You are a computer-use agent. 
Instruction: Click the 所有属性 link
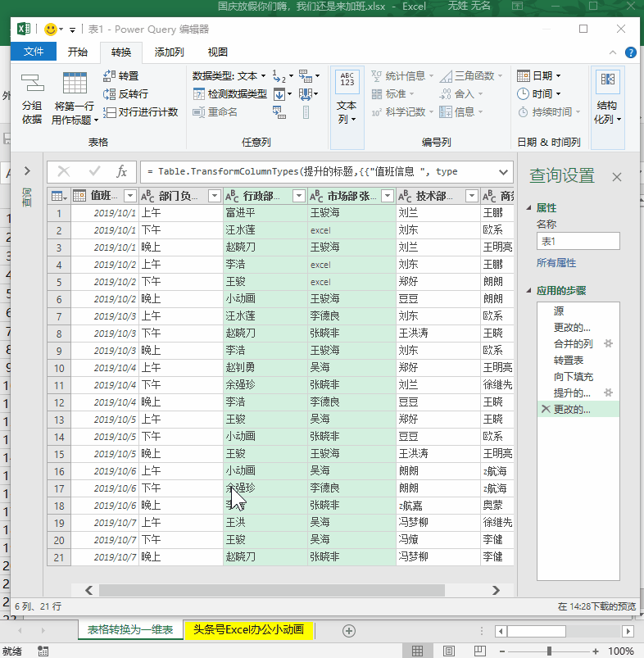[556, 263]
